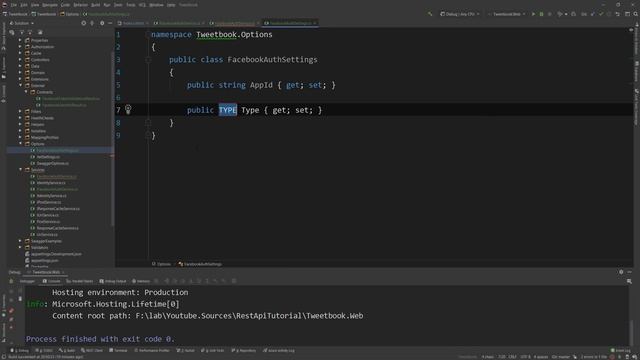The width and height of the screenshot is (640, 360).
Task: Select Tweetbook.Web debug session tab
Action: coord(46,272)
